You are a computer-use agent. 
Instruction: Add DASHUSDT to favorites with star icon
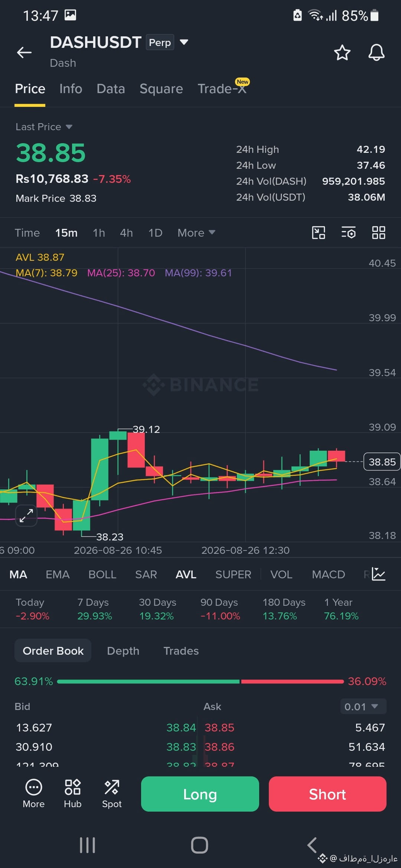click(x=342, y=52)
